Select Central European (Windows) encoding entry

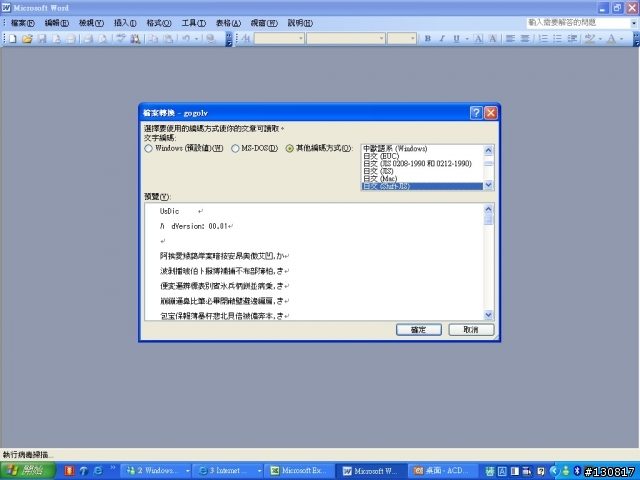tap(422, 149)
